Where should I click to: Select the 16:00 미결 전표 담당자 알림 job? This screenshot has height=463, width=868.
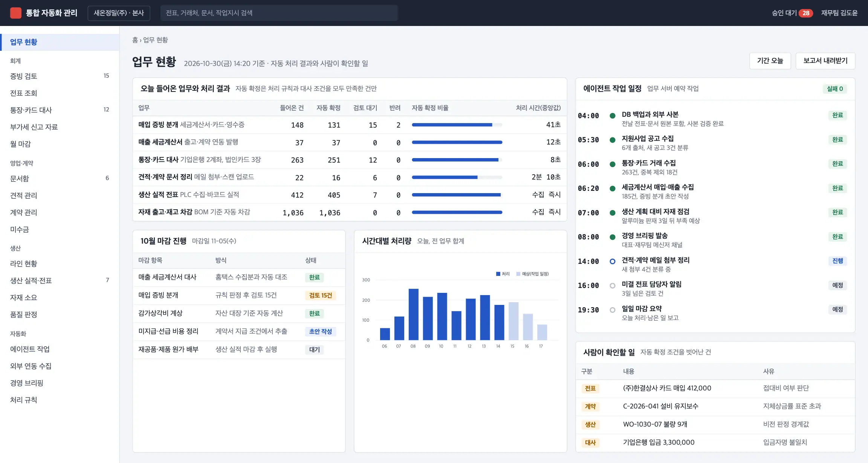coord(715,289)
